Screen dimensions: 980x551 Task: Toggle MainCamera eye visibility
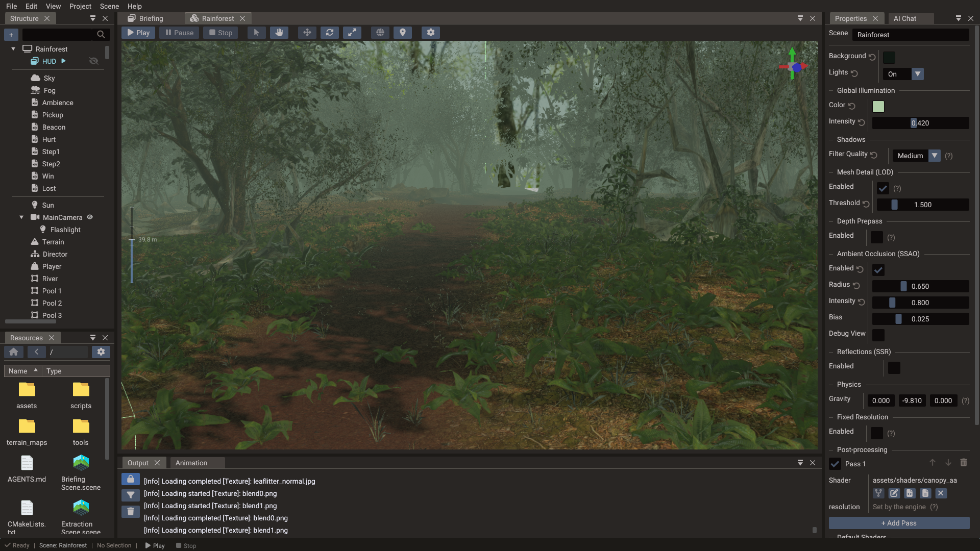click(90, 217)
